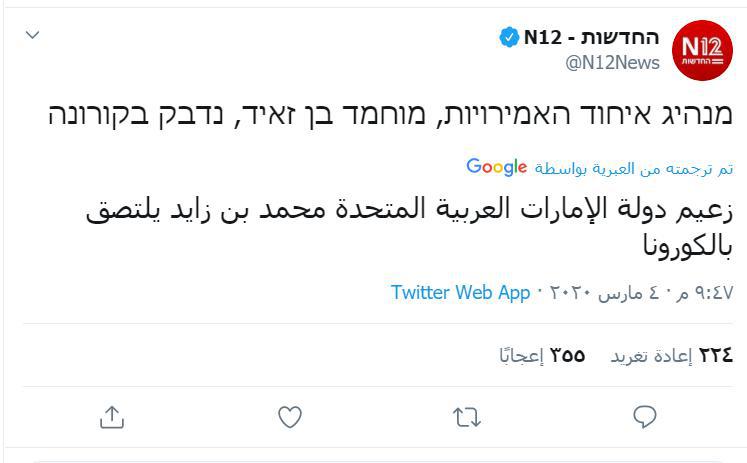Click the ٣٥٥ likes number

[x=567, y=354]
